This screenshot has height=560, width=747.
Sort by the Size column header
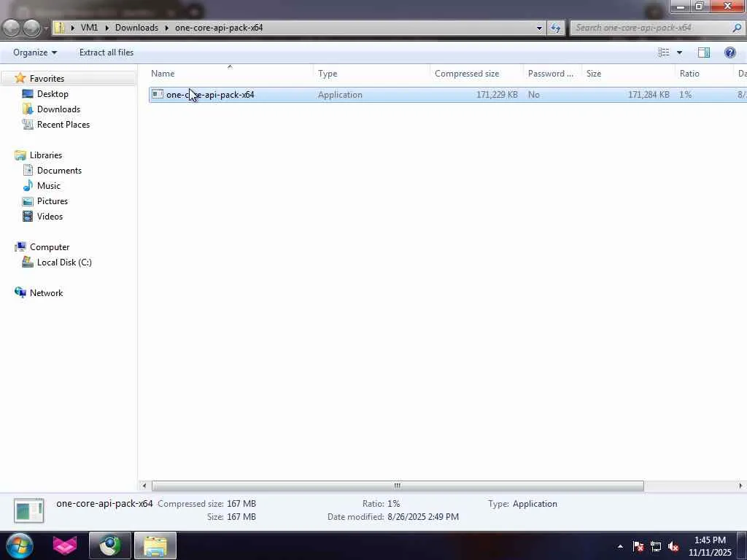(x=628, y=74)
